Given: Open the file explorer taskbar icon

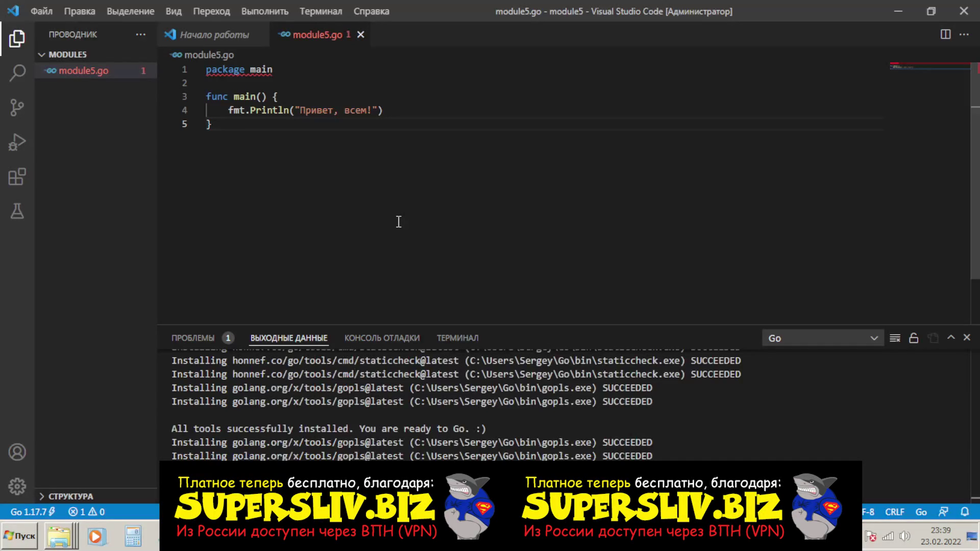Looking at the screenshot, I should pyautogui.click(x=59, y=536).
